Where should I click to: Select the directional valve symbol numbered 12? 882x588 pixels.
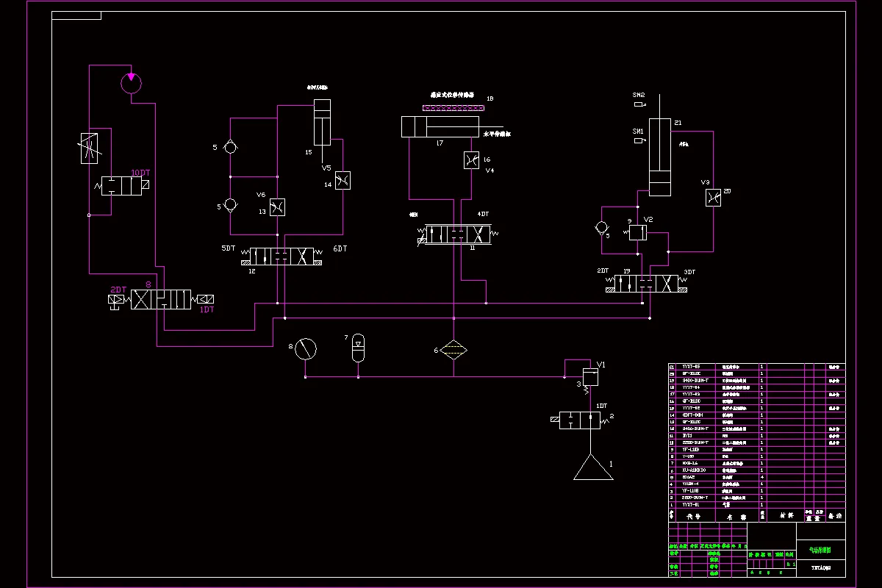282,257
